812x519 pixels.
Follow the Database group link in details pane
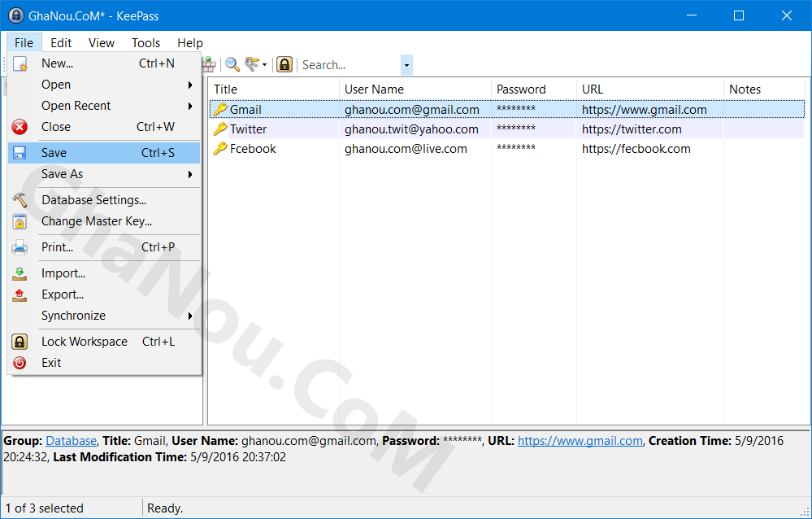coord(71,441)
